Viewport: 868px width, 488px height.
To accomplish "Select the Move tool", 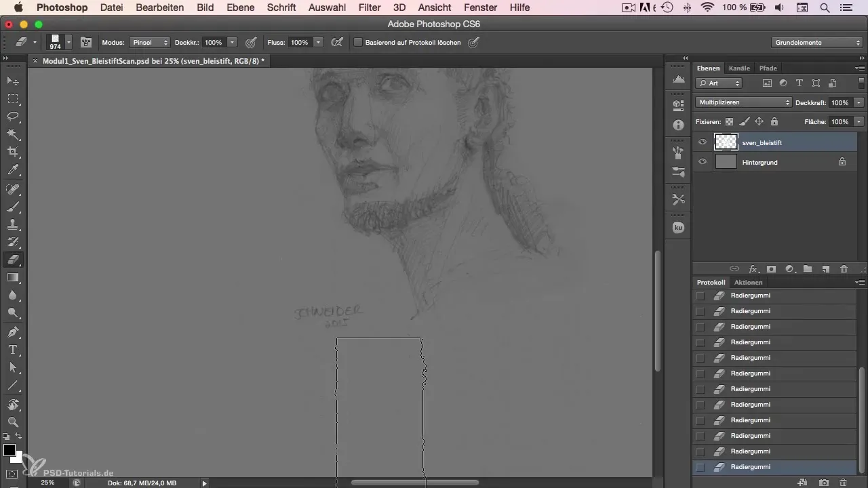I will [x=13, y=81].
